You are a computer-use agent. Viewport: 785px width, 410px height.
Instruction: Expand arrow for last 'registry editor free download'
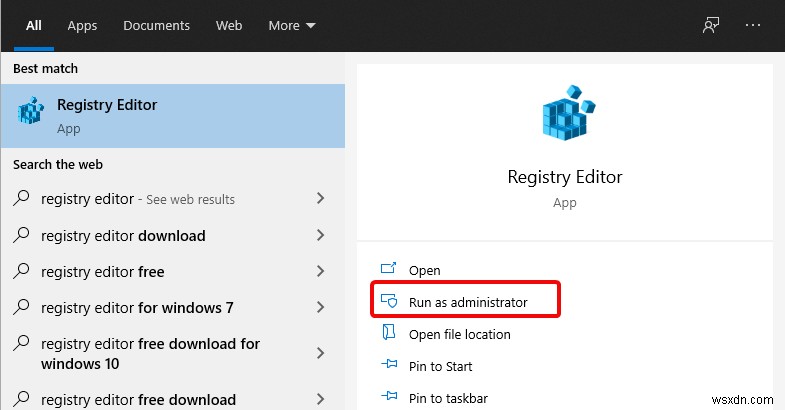320,399
